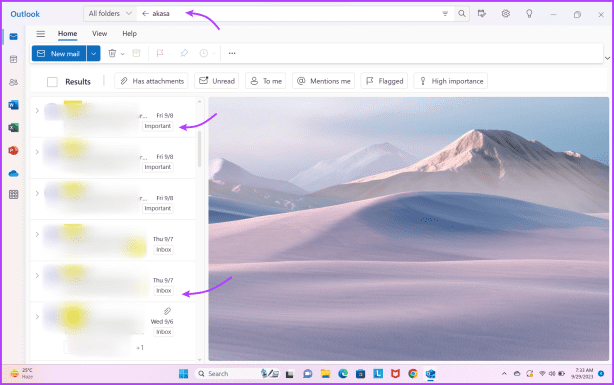614x385 pixels.
Task: Open Microsoft Edge from the taskbar
Action: point(343,374)
